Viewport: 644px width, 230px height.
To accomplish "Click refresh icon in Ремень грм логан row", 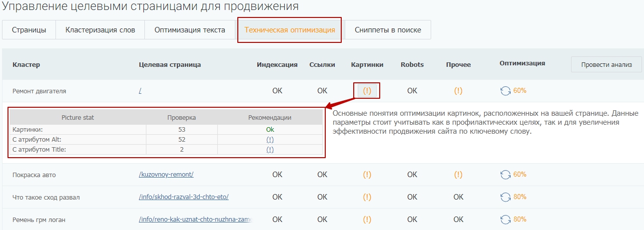I will click(506, 220).
